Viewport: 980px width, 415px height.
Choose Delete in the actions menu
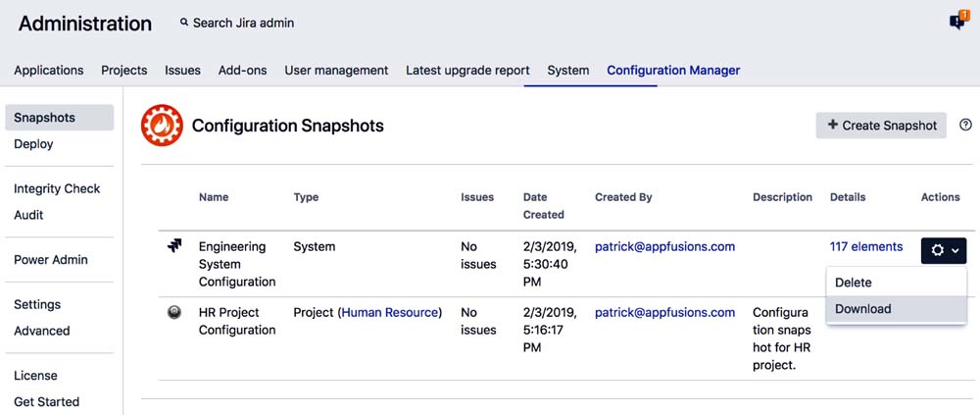click(x=854, y=283)
